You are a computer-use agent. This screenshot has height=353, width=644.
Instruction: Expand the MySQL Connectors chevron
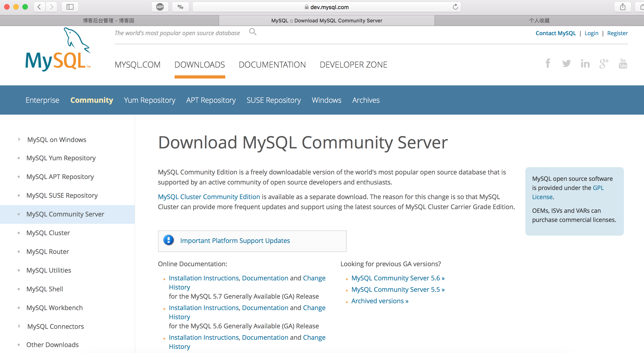[x=19, y=326]
